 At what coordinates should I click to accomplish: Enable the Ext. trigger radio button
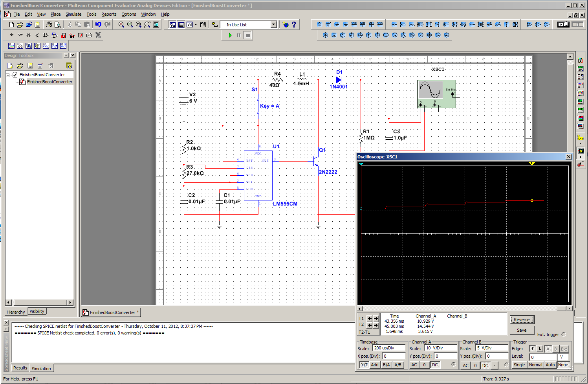(x=564, y=334)
